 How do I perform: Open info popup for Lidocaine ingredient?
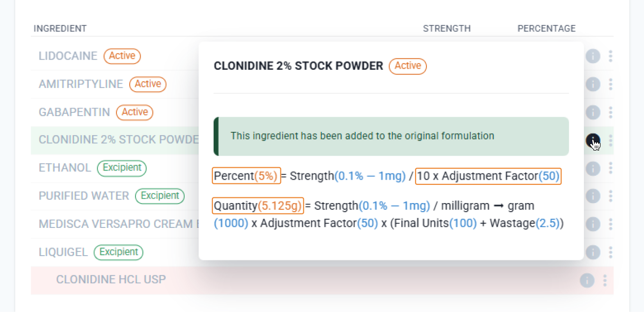click(x=593, y=56)
